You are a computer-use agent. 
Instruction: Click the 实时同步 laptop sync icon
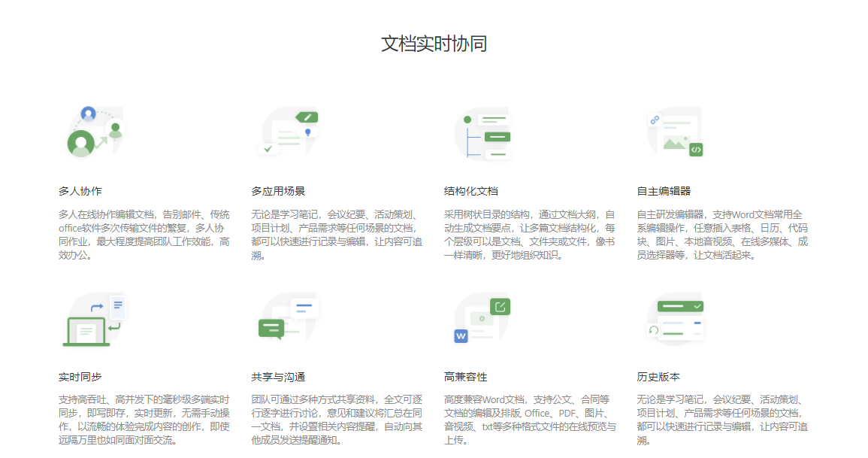[x=94, y=320]
